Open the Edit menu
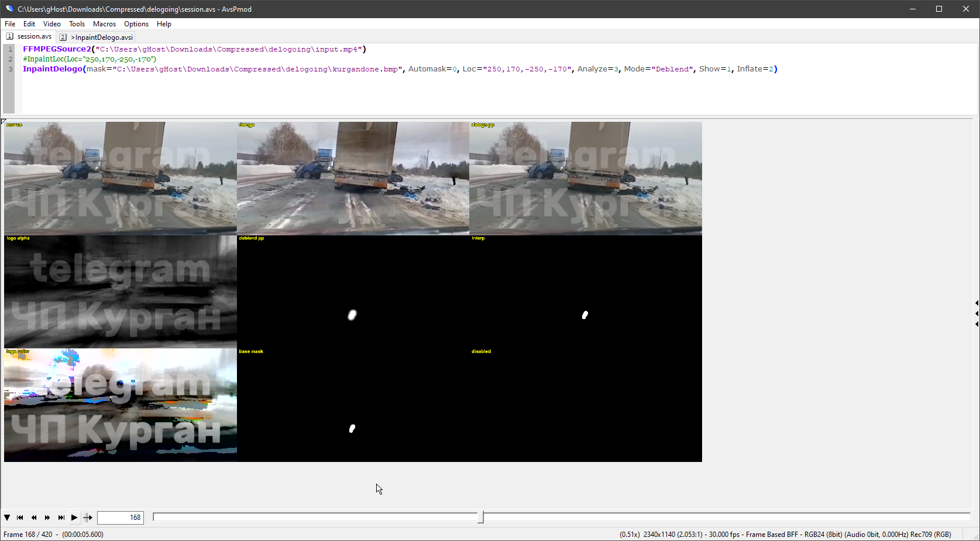 (29, 24)
